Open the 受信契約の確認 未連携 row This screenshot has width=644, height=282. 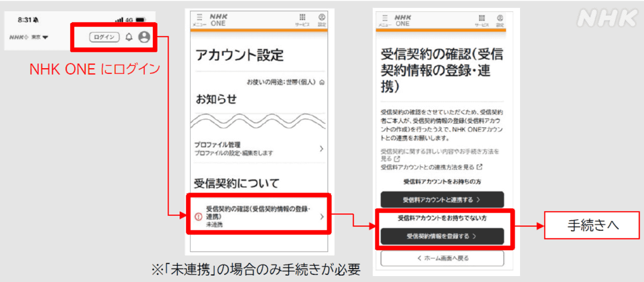point(259,216)
